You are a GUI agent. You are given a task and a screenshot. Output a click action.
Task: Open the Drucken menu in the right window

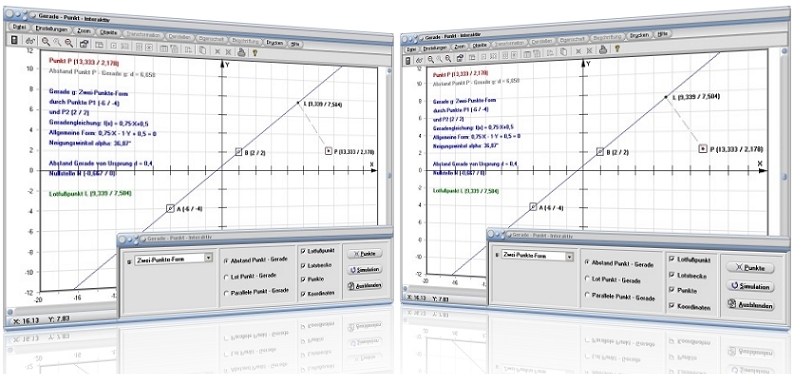click(x=640, y=36)
